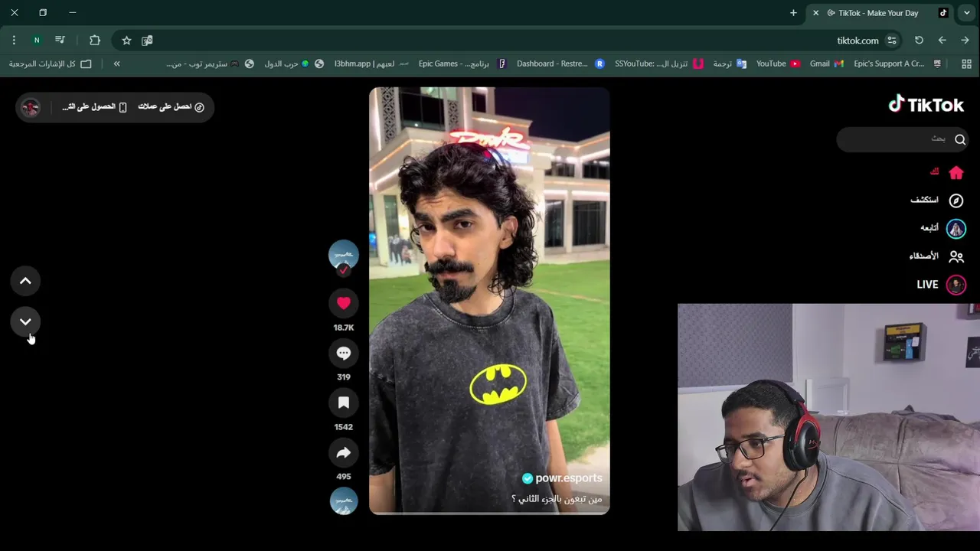Go to previous video with up chevron

[x=25, y=281]
